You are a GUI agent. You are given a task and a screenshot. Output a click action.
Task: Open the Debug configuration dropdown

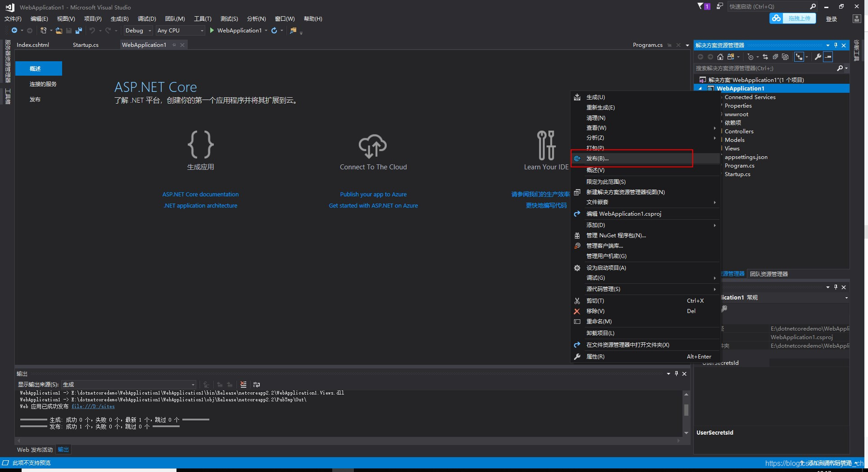(x=138, y=31)
